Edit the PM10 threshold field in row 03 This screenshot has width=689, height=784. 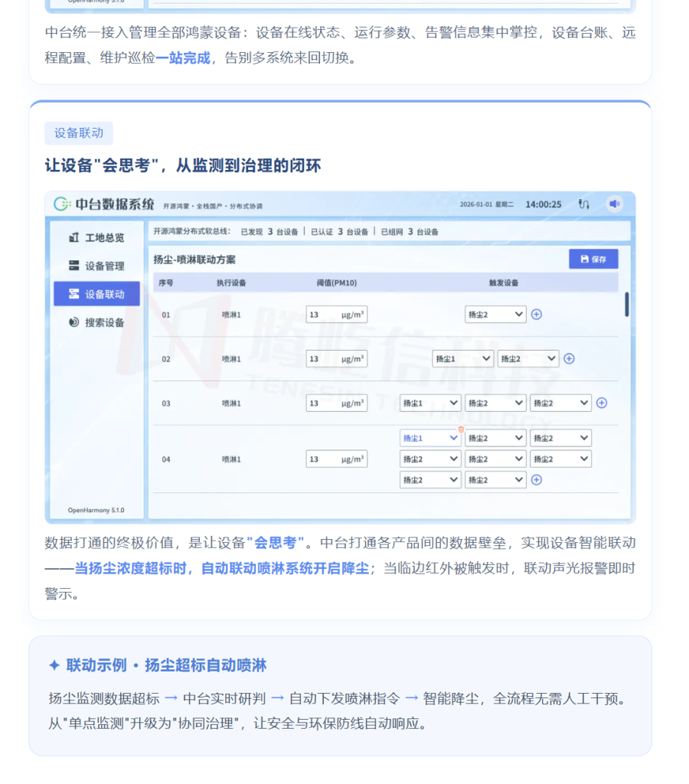pyautogui.click(x=337, y=403)
